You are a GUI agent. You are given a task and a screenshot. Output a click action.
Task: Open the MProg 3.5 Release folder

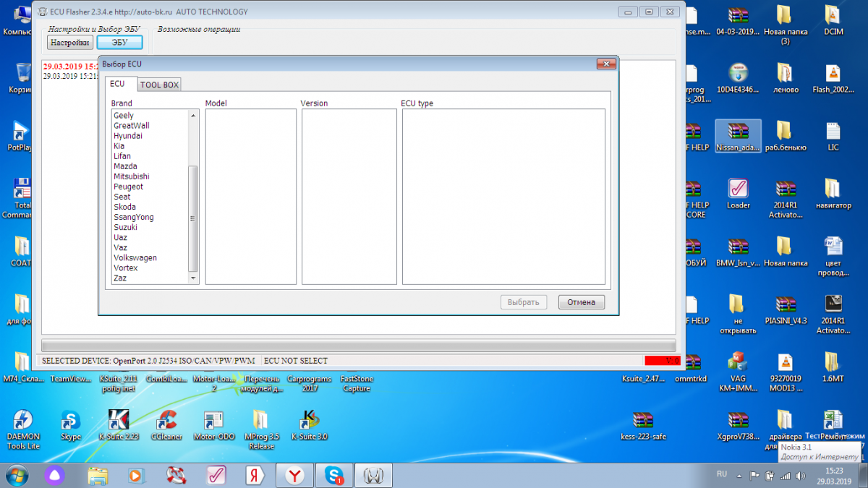tap(261, 429)
